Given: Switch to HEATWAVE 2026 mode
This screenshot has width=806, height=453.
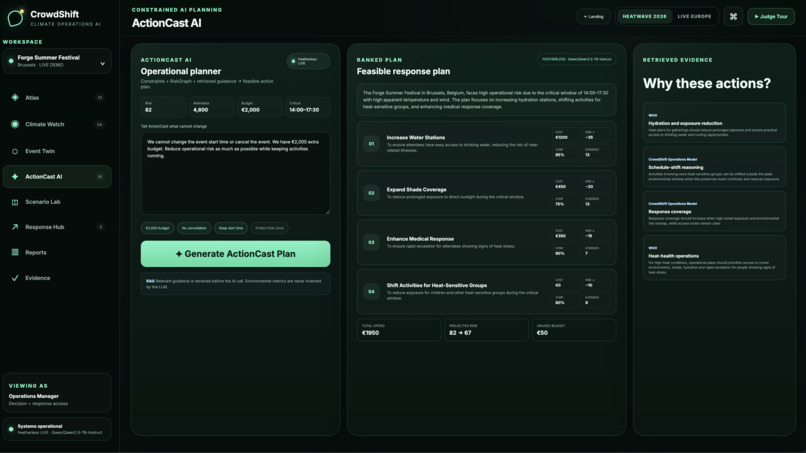Looking at the screenshot, I should click(x=644, y=16).
